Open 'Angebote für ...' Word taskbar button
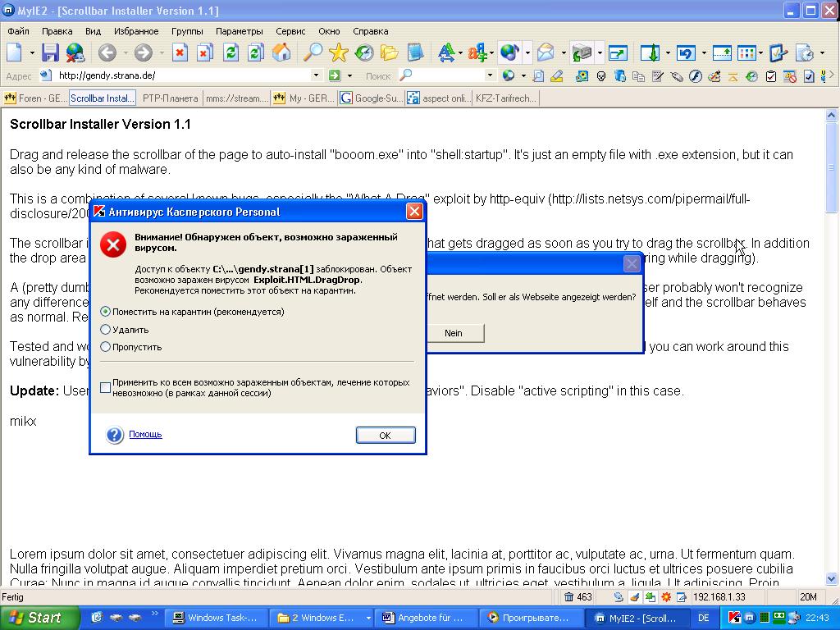Image resolution: width=840 pixels, height=630 pixels. pyautogui.click(x=426, y=618)
